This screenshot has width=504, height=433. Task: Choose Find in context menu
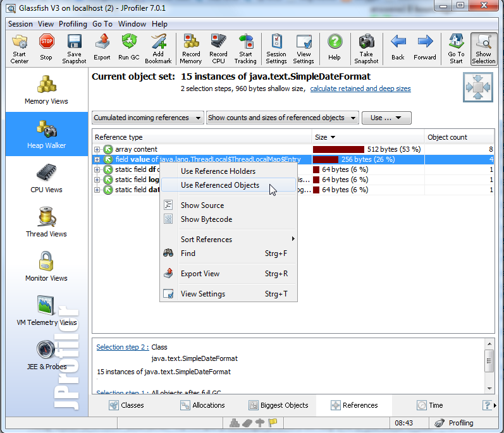click(228, 253)
